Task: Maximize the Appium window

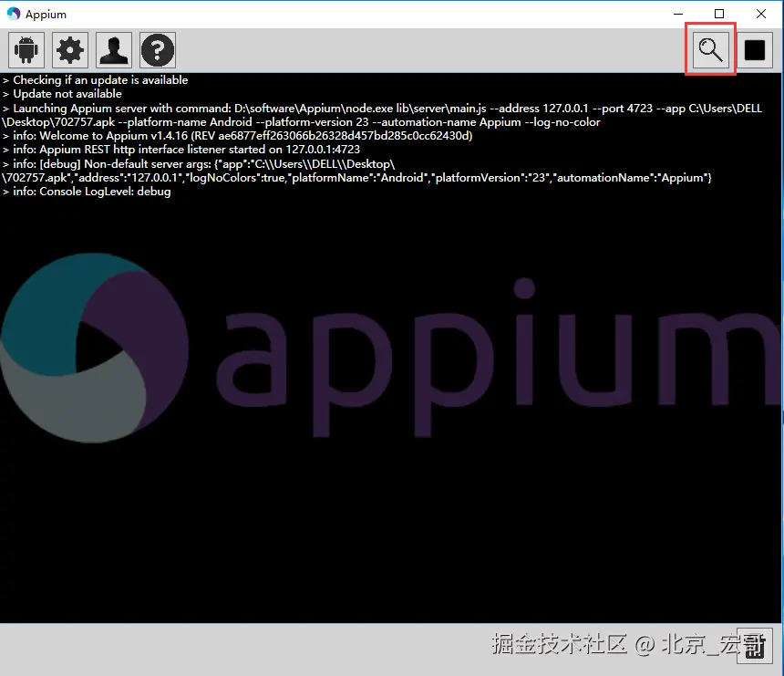Action: click(719, 14)
